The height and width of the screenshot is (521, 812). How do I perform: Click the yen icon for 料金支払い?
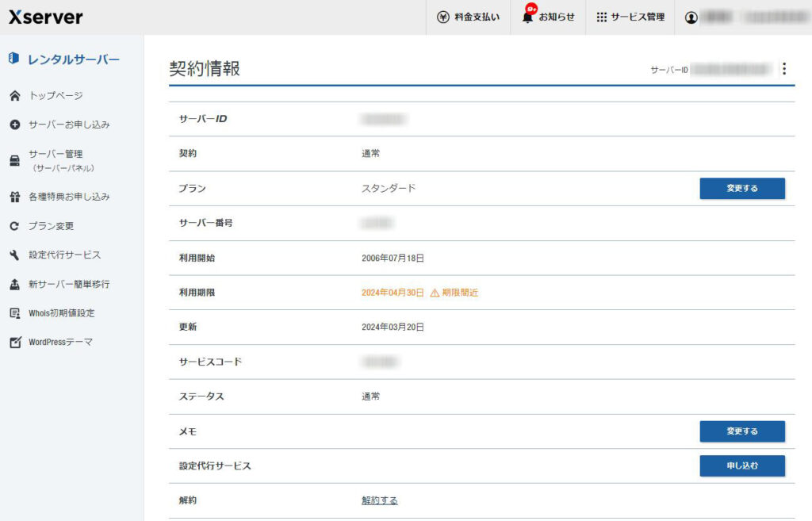click(x=443, y=17)
